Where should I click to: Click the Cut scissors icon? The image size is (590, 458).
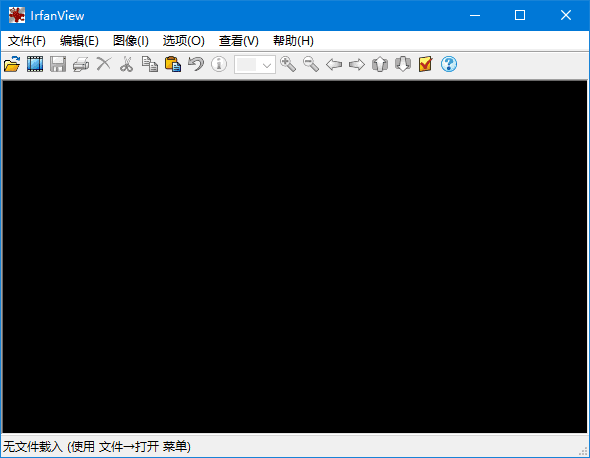click(127, 64)
